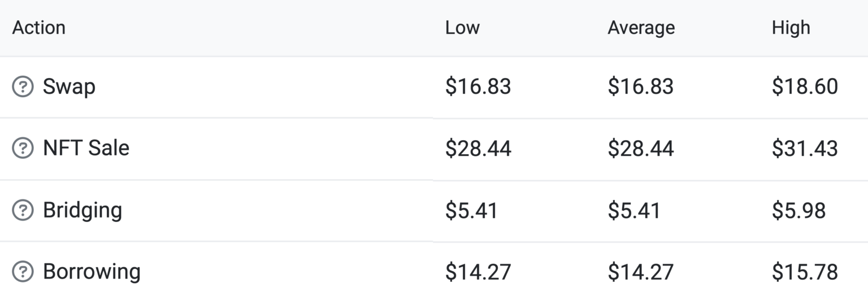Select the NFT Sale row label
The height and width of the screenshot is (300, 868).
(86, 148)
